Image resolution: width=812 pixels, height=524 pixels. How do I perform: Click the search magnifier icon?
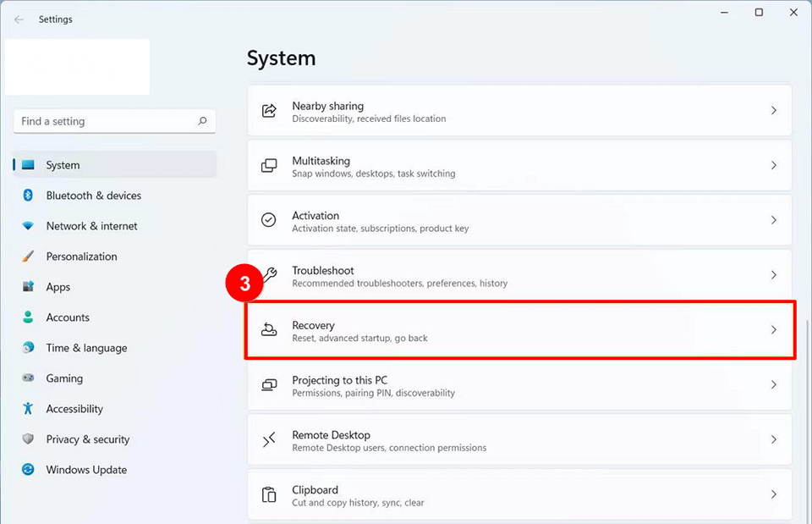202,121
